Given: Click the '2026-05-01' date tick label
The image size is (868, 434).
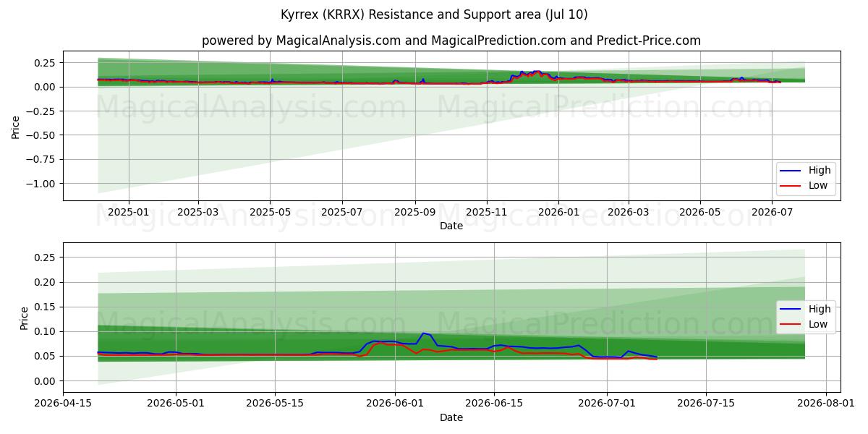Looking at the screenshot, I should click(x=176, y=404).
